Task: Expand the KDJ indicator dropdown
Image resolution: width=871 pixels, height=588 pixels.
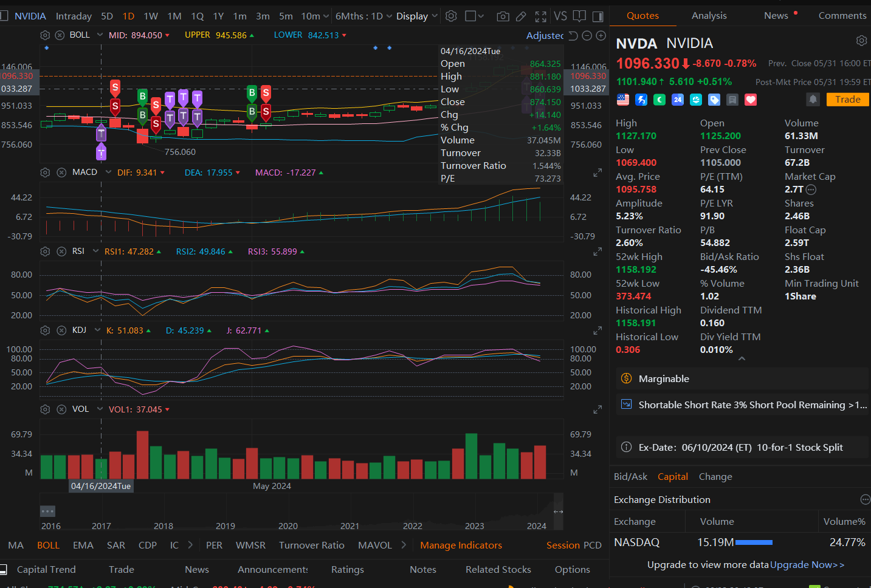Action: [x=97, y=330]
